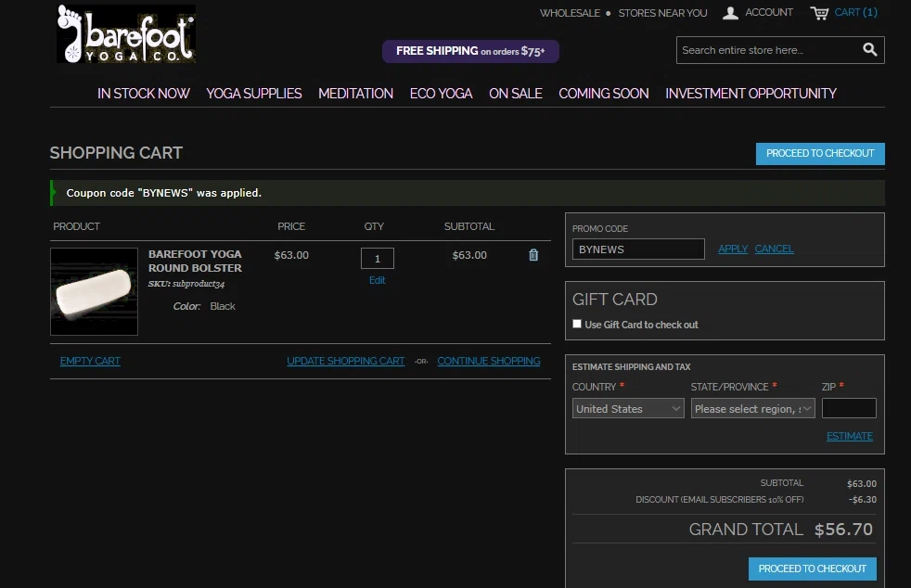The height and width of the screenshot is (588, 911).
Task: Open the State/Province dropdown
Action: pyautogui.click(x=753, y=408)
